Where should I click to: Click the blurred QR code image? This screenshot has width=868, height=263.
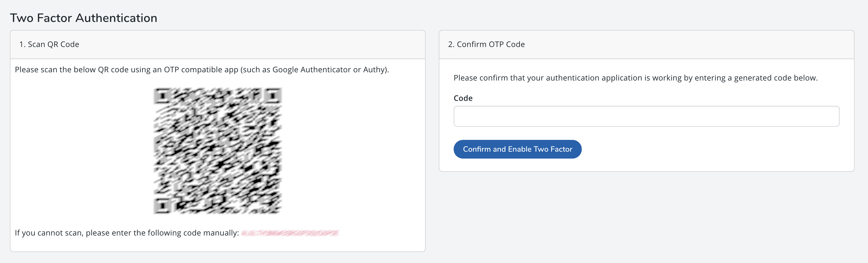(x=218, y=151)
